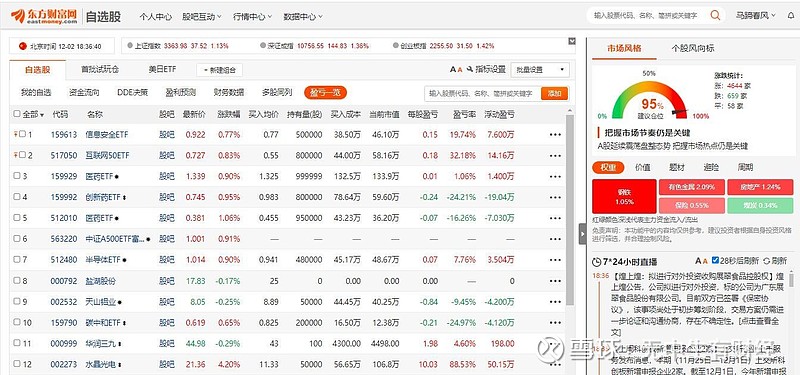The width and height of the screenshot is (800, 375).
Task: Open the 个人中心 link
Action: (x=156, y=16)
